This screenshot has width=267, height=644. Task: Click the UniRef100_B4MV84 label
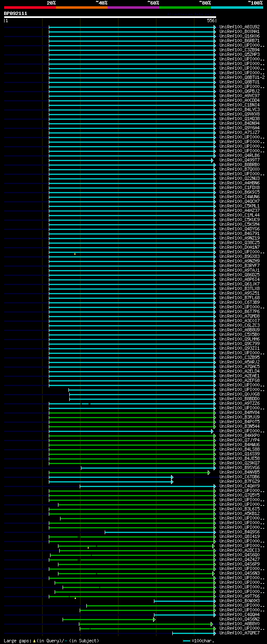click(x=239, y=413)
